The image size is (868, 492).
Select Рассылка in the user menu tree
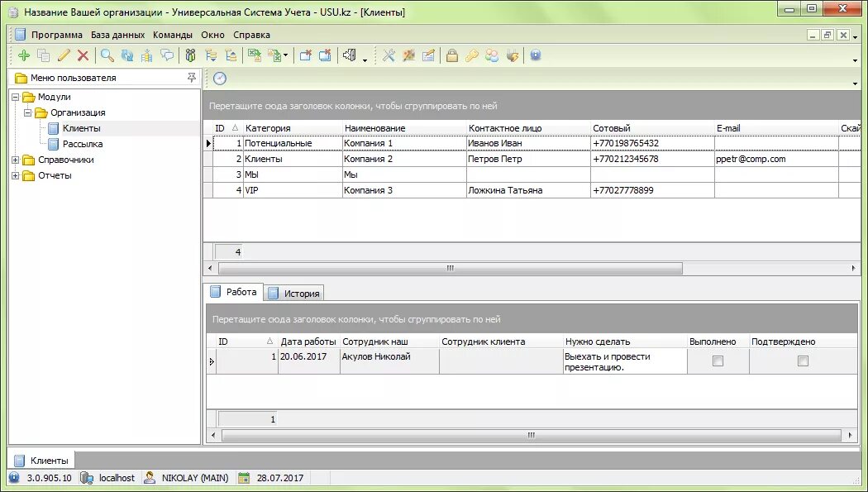(83, 144)
